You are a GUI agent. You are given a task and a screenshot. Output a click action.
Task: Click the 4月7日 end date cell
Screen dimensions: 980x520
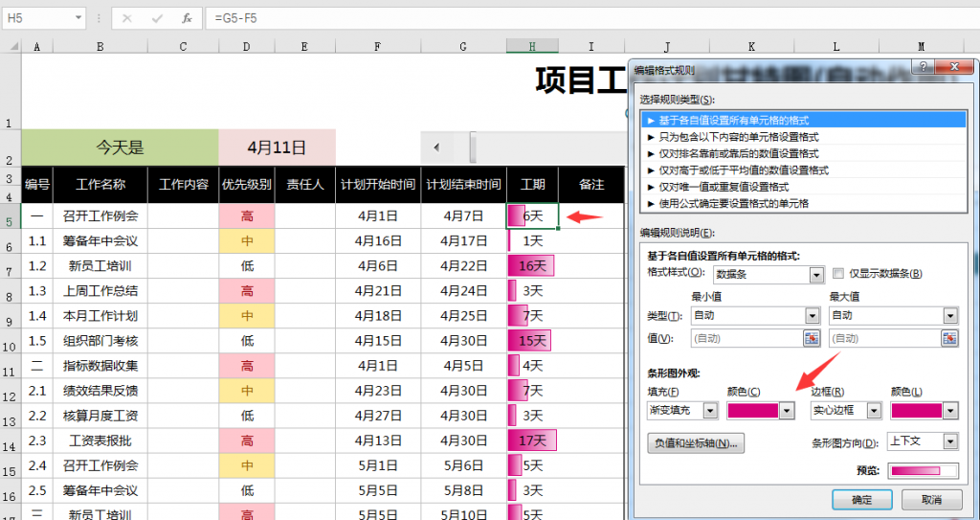click(464, 216)
